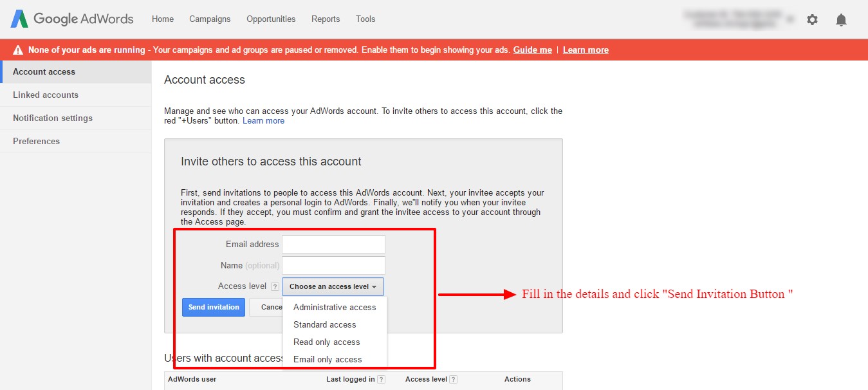
Task: Select Account access in the sidebar
Action: tap(76, 71)
